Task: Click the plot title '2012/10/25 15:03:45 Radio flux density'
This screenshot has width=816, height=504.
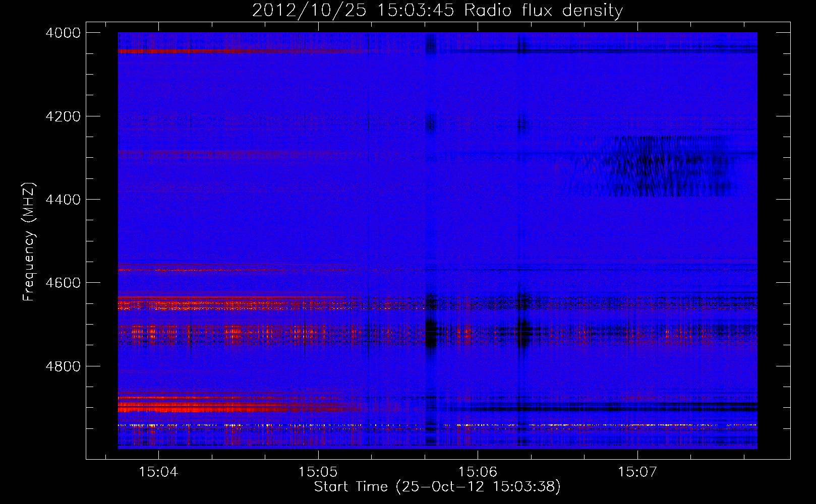Action: coord(437,10)
